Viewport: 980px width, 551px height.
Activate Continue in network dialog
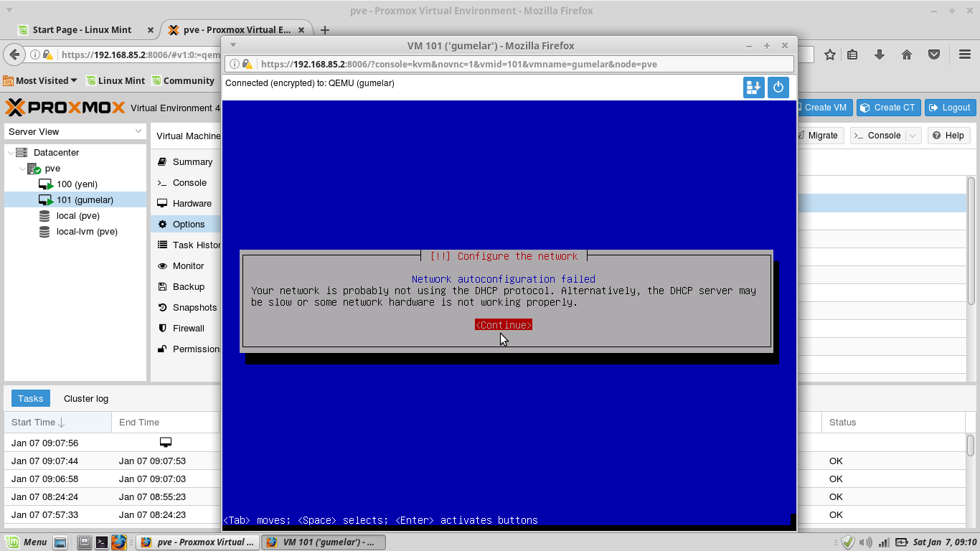[x=504, y=325]
